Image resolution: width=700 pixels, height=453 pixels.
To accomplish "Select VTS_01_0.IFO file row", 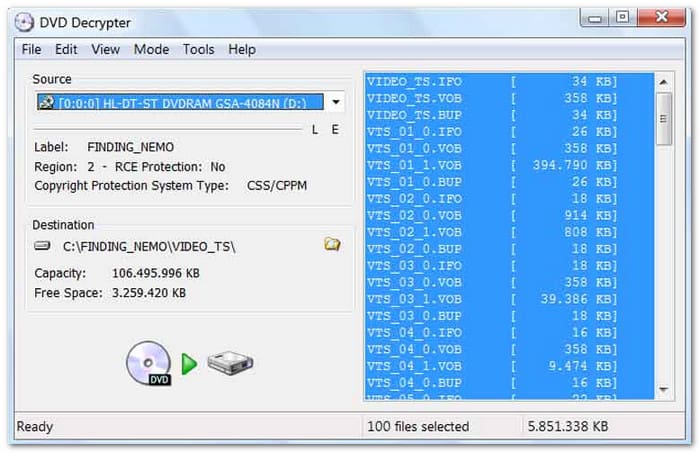I will pyautogui.click(x=509, y=132).
